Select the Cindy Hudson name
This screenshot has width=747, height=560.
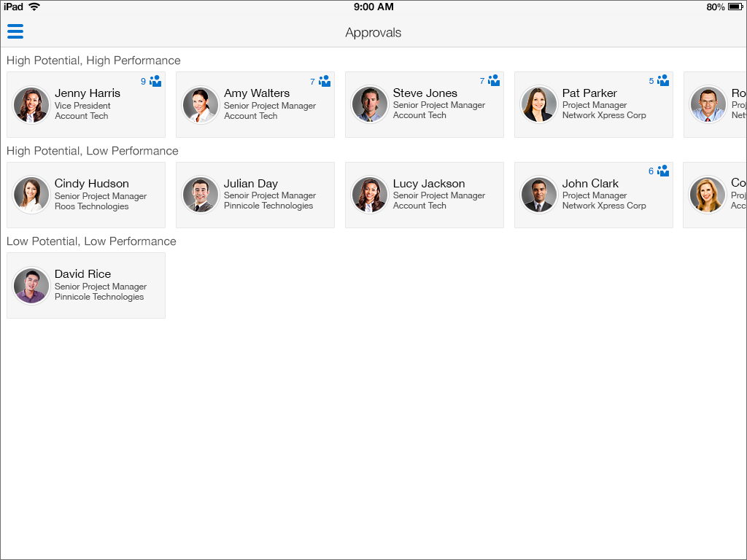coord(91,184)
